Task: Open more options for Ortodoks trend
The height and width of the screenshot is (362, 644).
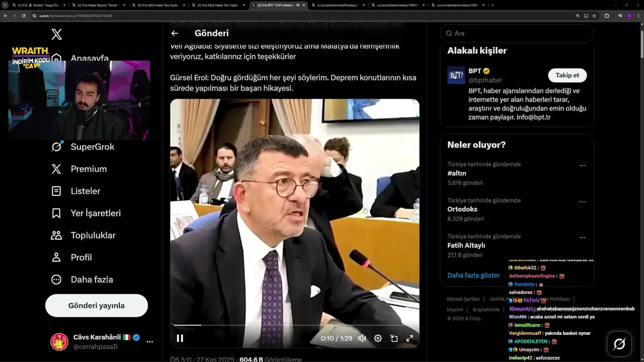Action: tap(583, 202)
